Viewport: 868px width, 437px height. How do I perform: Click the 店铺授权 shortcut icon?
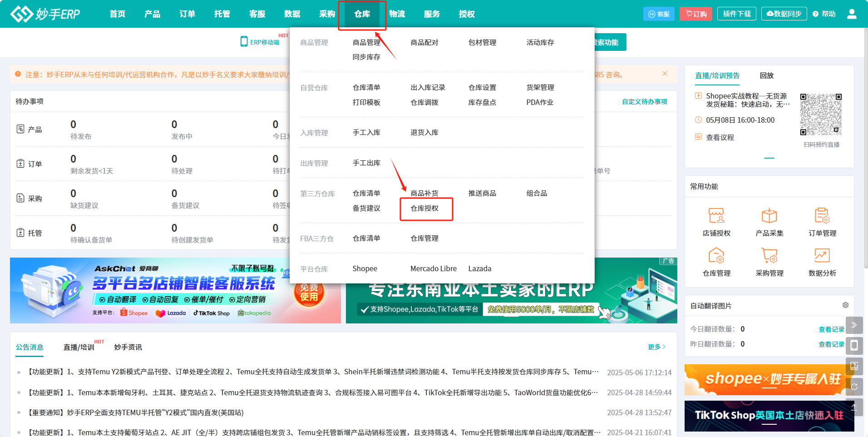tap(716, 216)
